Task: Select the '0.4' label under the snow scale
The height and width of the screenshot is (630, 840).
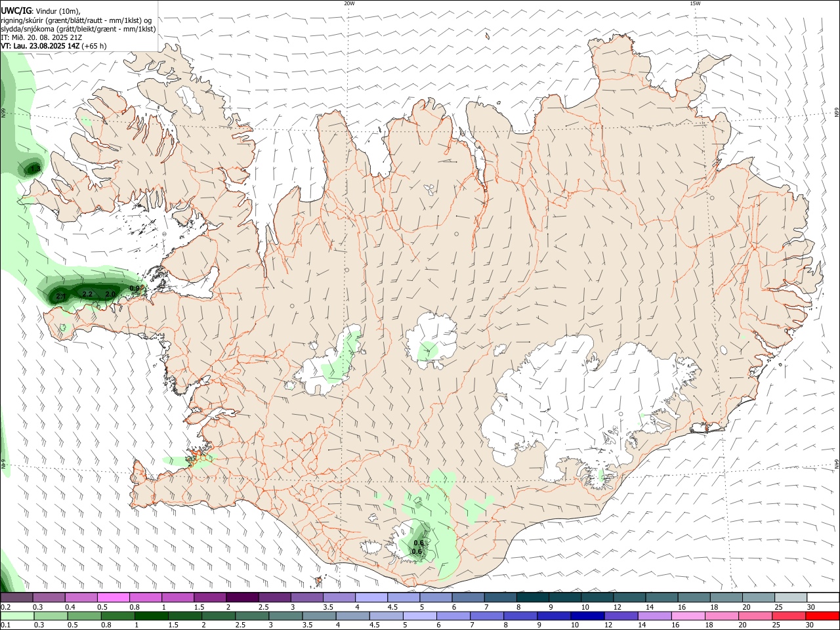Action: pyautogui.click(x=70, y=607)
